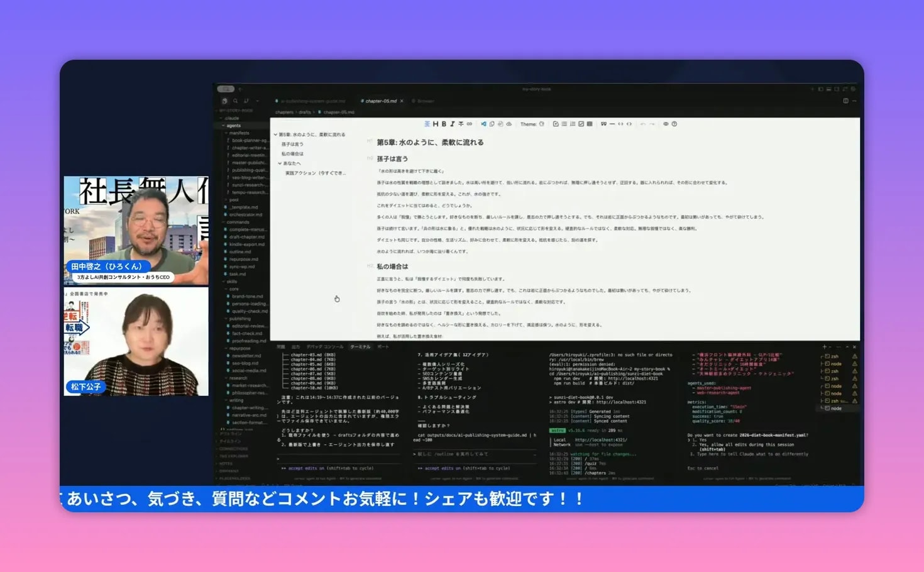Insert a link using toolbar icon

[x=470, y=124]
